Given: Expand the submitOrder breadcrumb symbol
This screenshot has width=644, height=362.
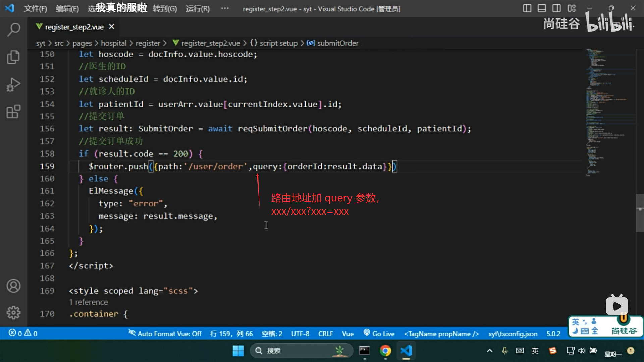Looking at the screenshot, I should click(337, 43).
